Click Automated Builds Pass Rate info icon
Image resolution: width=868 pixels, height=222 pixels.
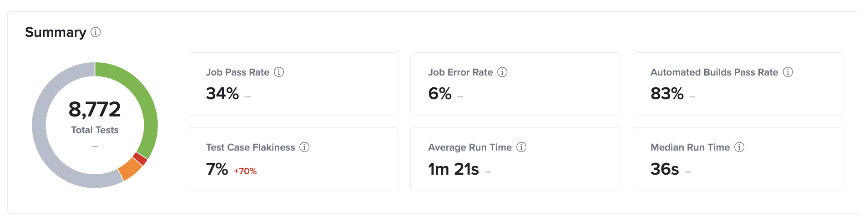788,72
